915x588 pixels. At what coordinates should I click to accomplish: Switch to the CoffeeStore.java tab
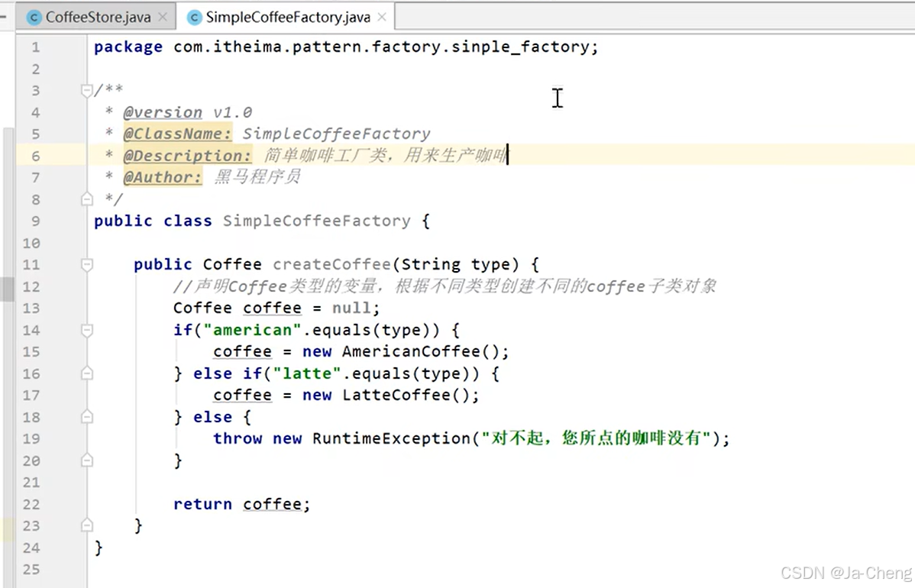click(x=98, y=18)
